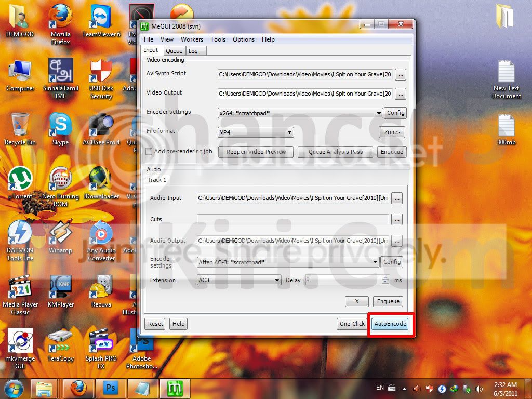Open the unnamed folder icon at top right of desktop

(504, 16)
